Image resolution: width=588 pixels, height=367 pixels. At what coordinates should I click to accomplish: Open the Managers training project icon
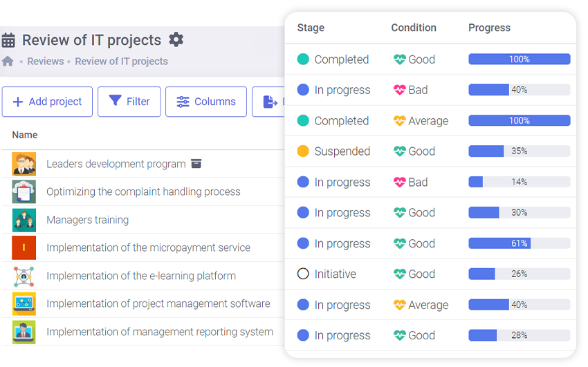24,220
